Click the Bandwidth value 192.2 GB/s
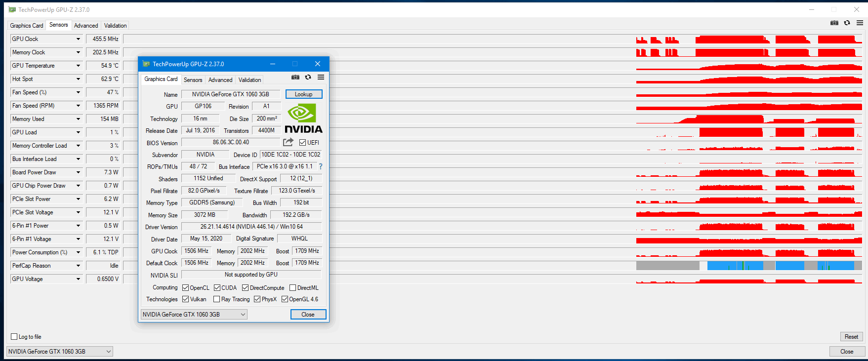 pos(296,215)
